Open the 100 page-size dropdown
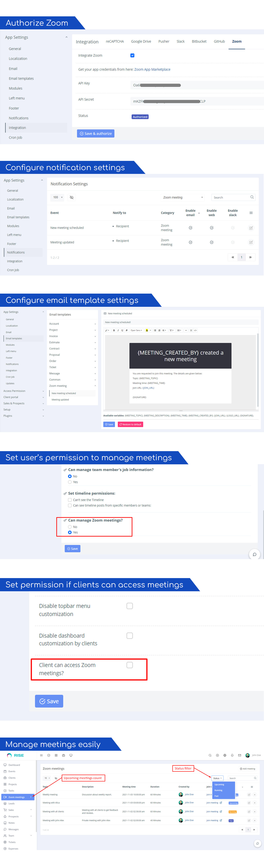This screenshot has width=264, height=868. (x=58, y=197)
